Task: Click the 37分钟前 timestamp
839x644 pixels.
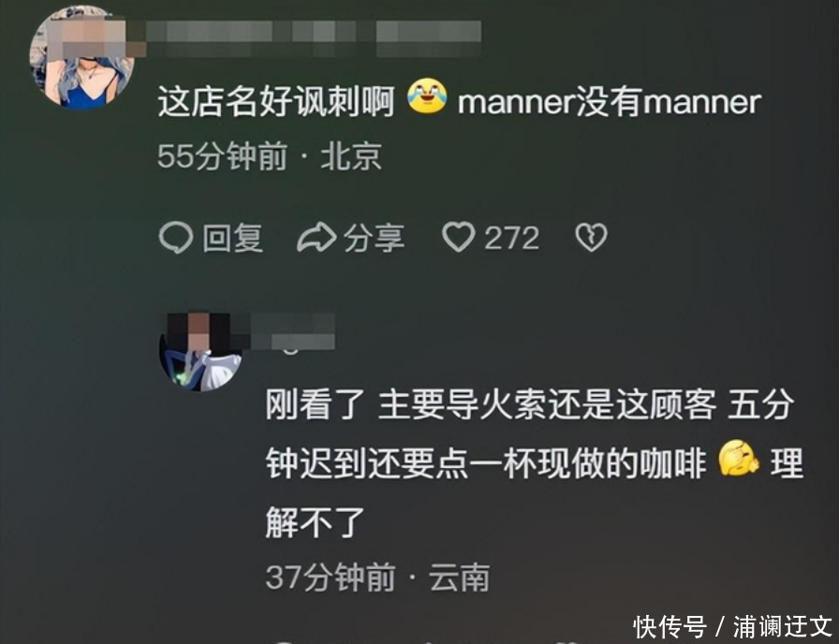Action: 331,578
